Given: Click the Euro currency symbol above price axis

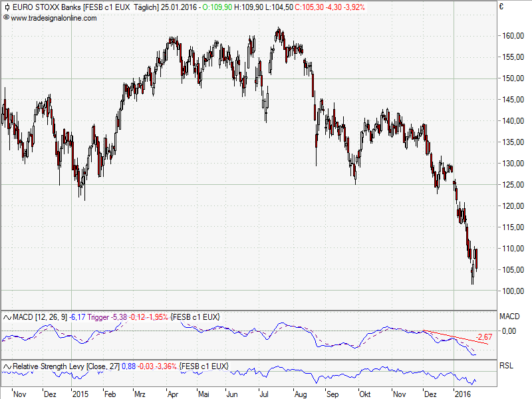Looking at the screenshot, I should tap(501, 7).
